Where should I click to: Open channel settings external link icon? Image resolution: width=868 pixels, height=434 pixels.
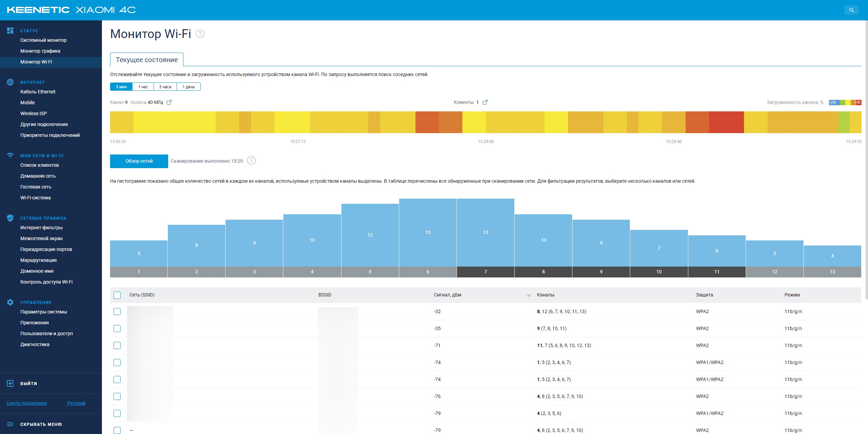click(169, 102)
